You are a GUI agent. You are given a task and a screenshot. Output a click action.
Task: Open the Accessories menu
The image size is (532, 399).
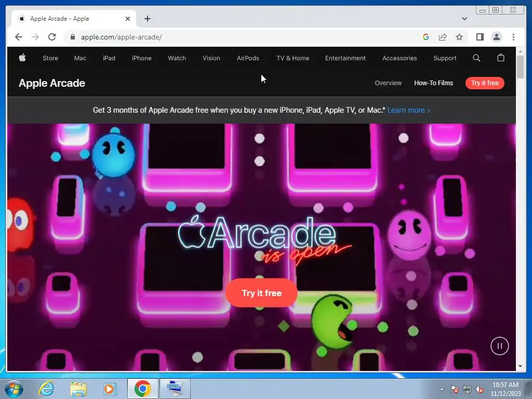tap(400, 58)
